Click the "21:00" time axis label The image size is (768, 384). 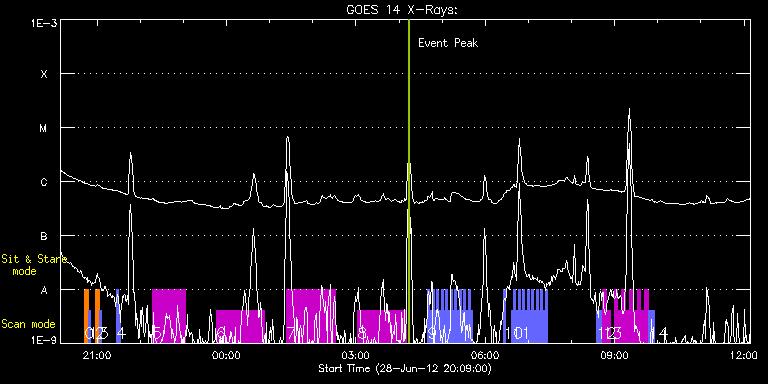[97, 356]
